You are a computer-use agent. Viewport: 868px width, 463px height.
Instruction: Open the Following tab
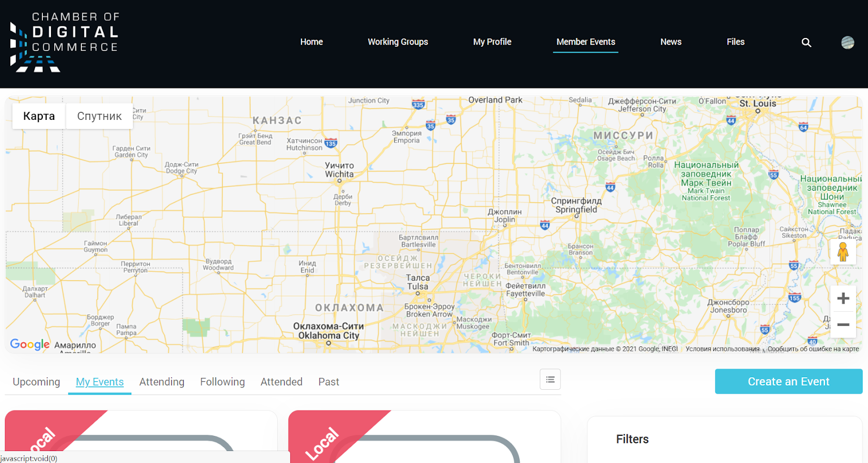point(222,382)
